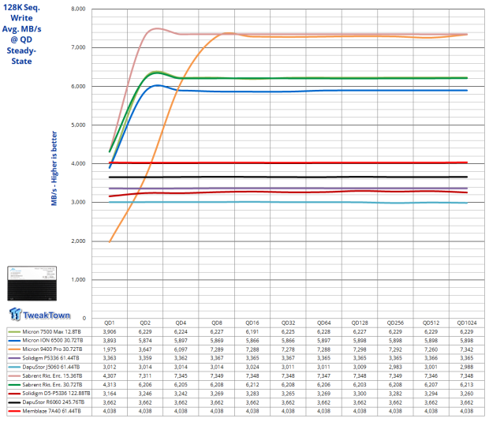Click the 7,260 value in Micron 9400 Pro row
Viewport: 489px width, 448px height.
tap(431, 349)
